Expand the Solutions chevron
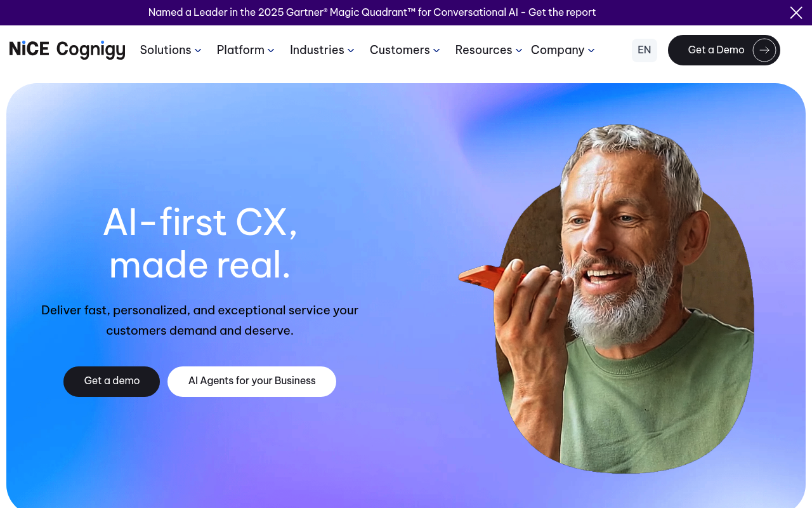Screen dimensions: 812x508 tap(198, 51)
